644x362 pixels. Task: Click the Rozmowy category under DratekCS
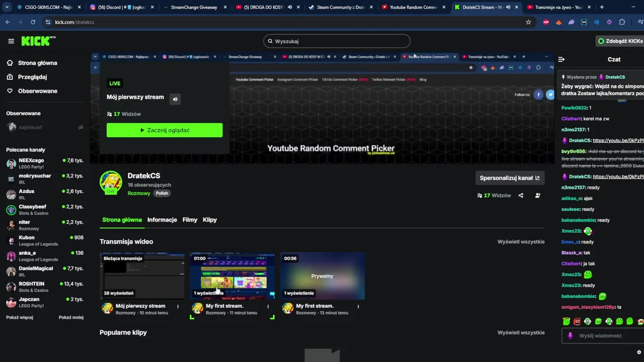pos(139,194)
